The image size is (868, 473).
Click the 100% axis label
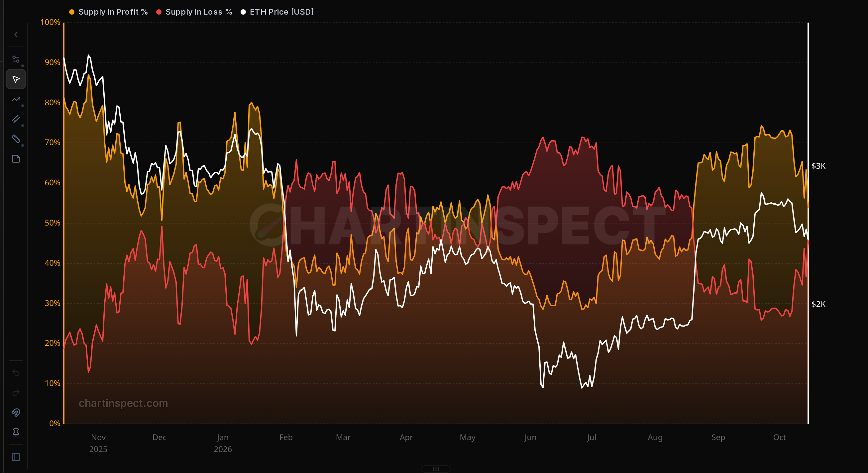pos(50,22)
